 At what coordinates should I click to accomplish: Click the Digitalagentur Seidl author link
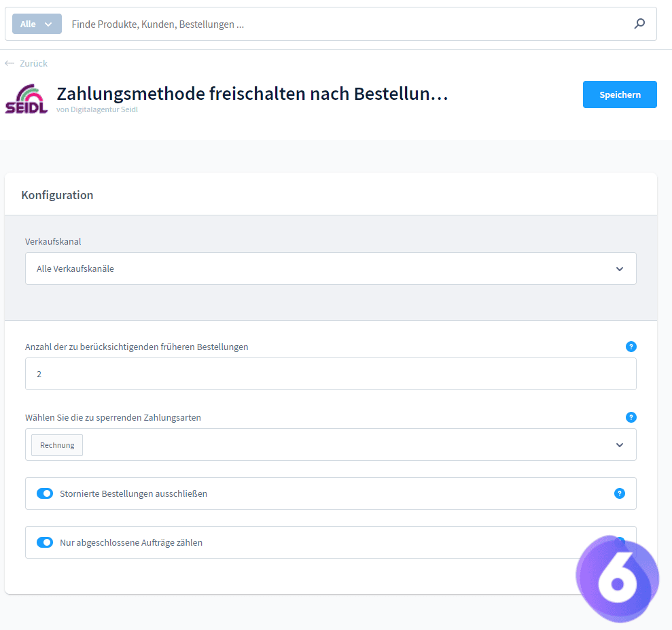[x=97, y=109]
